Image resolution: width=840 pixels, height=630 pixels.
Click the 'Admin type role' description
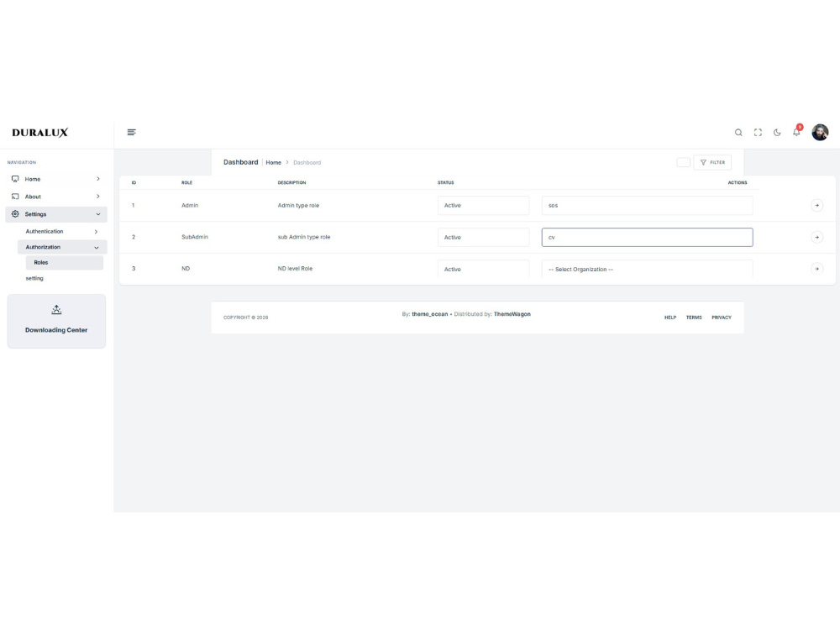point(298,205)
